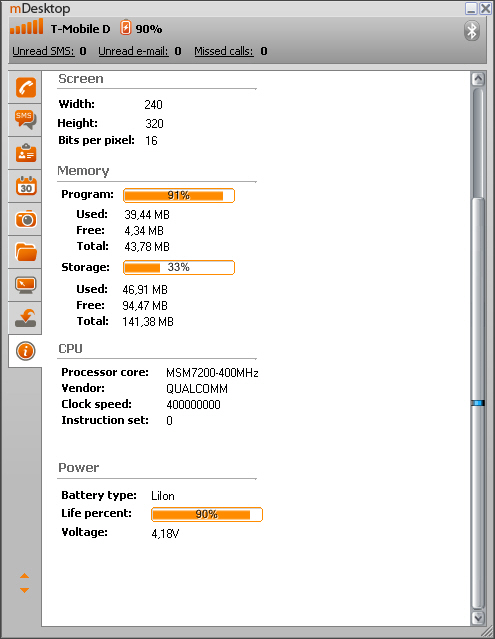Open the remote screen monitor icon
Screen dimensions: 495x639
[x=26, y=285]
